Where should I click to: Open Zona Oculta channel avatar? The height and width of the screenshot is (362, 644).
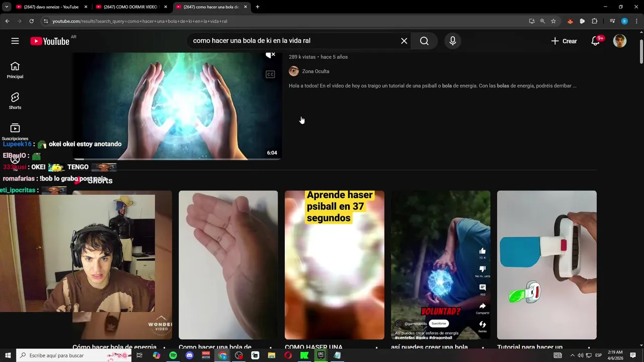click(294, 71)
